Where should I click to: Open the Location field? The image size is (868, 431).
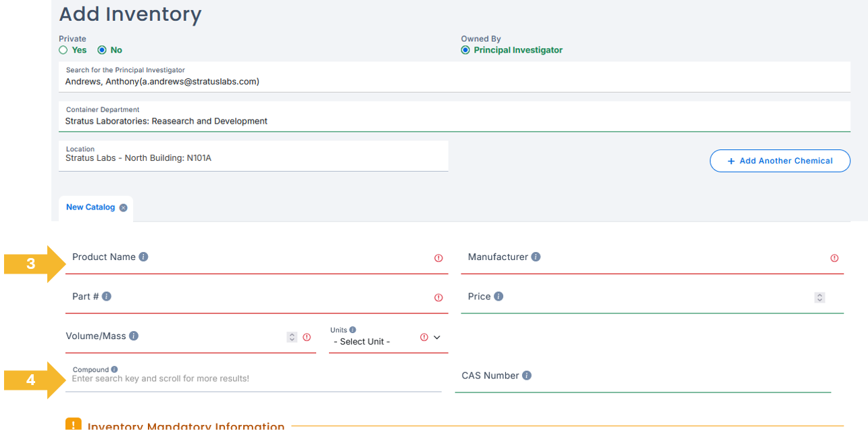(253, 156)
